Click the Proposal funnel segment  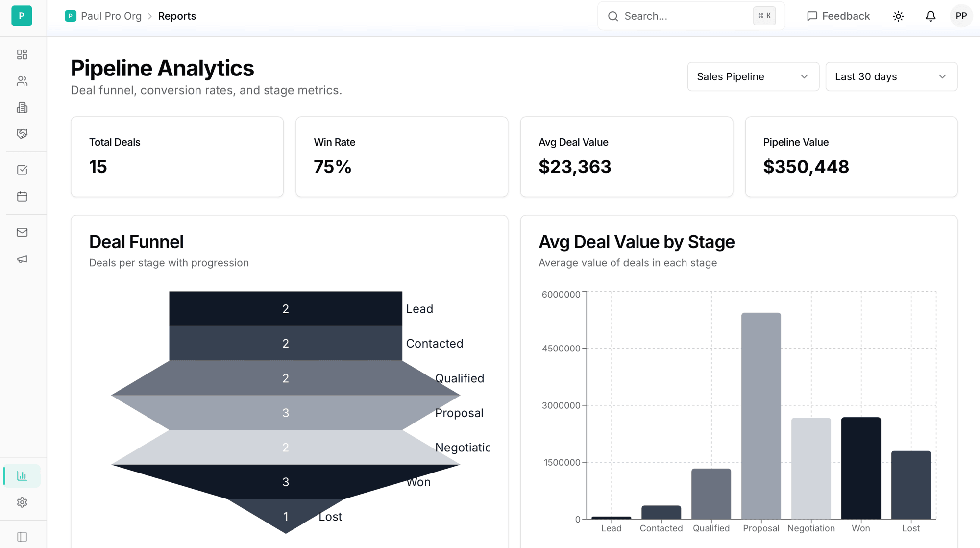(286, 413)
